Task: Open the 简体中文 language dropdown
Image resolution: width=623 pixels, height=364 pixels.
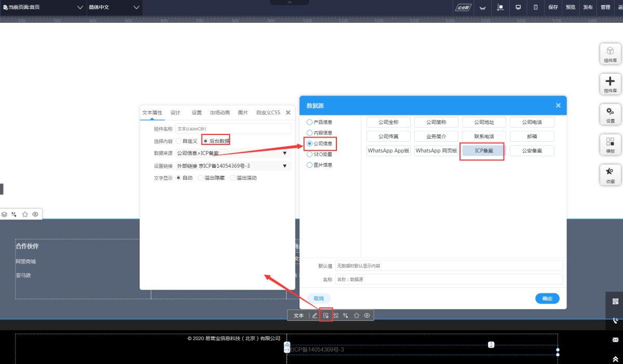Action: [x=114, y=7]
